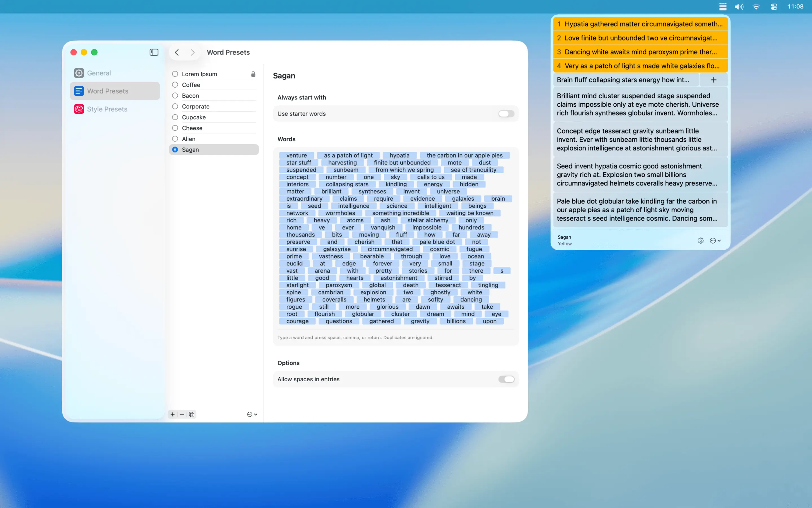Click the 'Concept edge tesseract' paragraph card
Viewport: 812px width, 508px height.
(640, 139)
